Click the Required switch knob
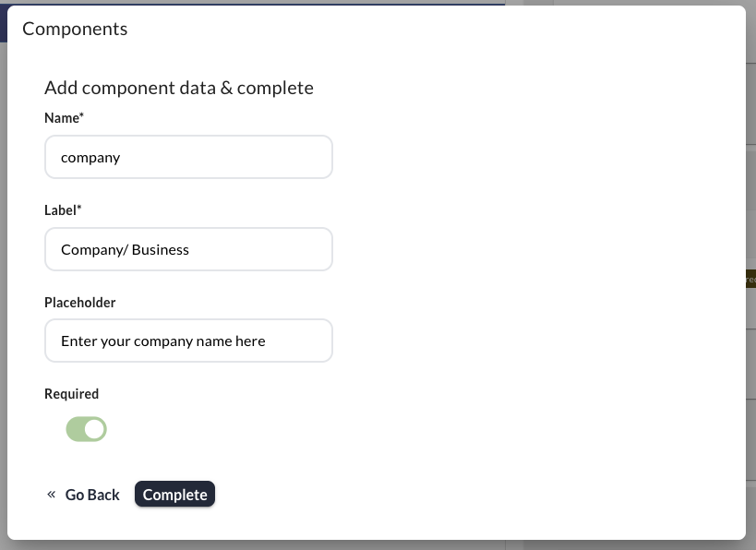This screenshot has height=550, width=756. (95, 429)
